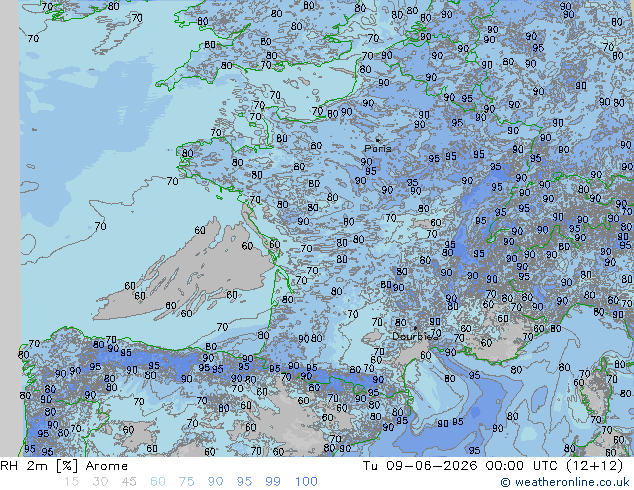Screen dimensions: 634x490
Task: Select the 'RH 2m [%] Arome' title
Action: (x=64, y=466)
